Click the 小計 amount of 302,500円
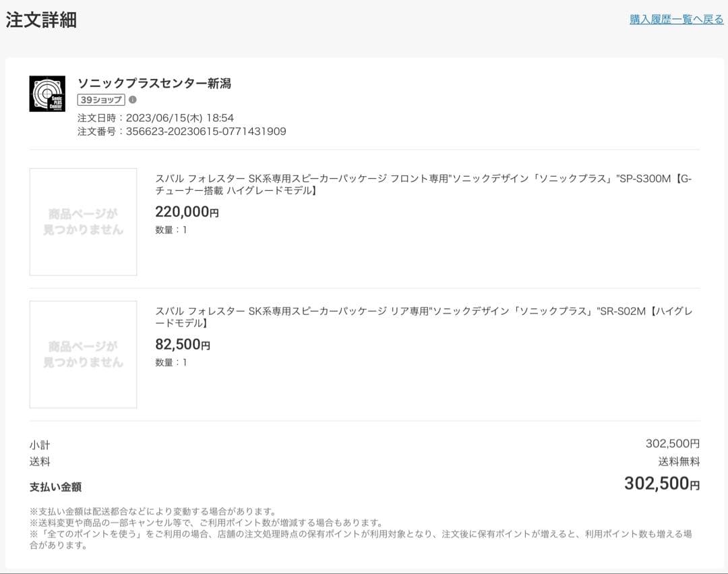Image resolution: width=728 pixels, height=574 pixels. 672,443
